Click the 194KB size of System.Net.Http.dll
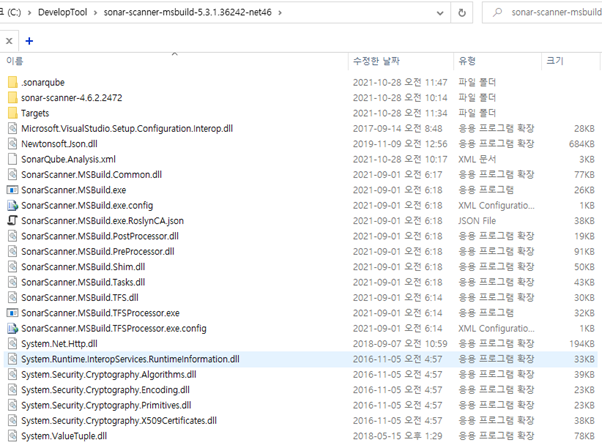 pyautogui.click(x=582, y=344)
